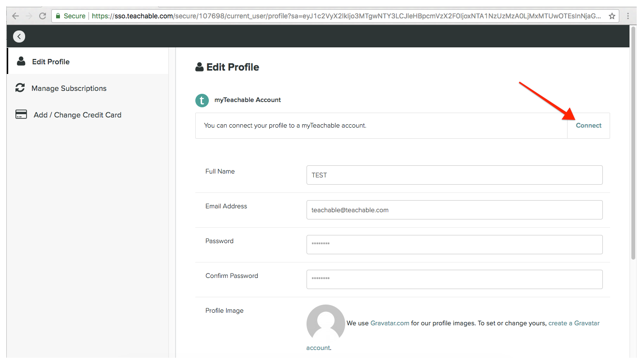Click the refresh icon for Manage Subscriptions
The image size is (643, 364).
coord(20,87)
